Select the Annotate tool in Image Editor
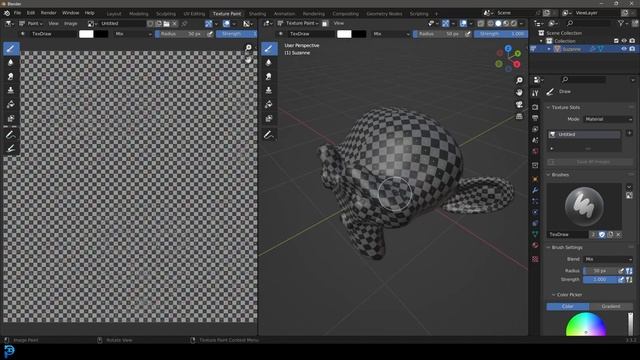The image size is (640, 360). tap(11, 135)
